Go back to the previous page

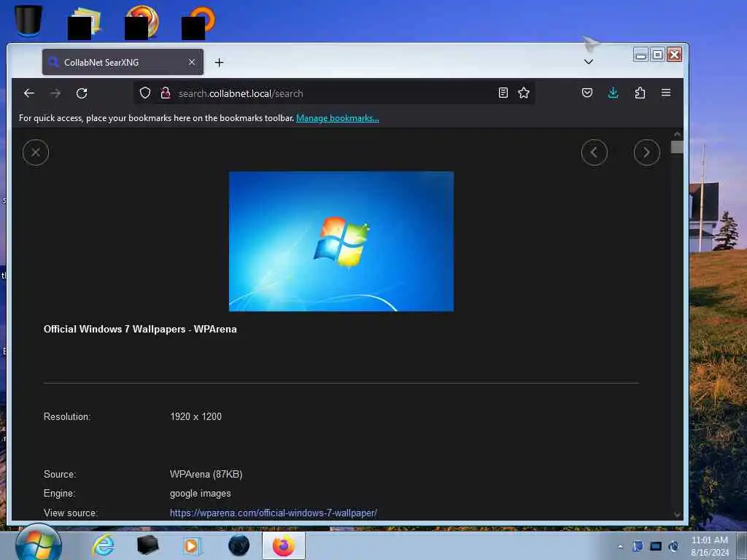29,93
